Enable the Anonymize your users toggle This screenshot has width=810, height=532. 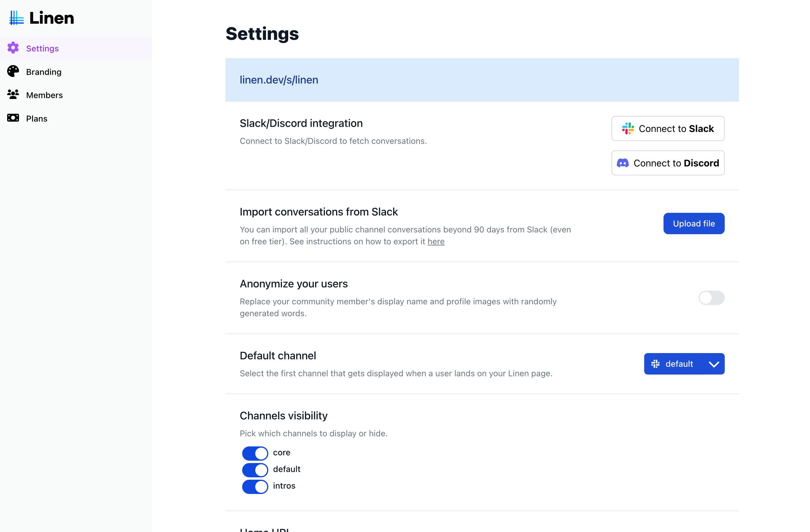point(711,298)
